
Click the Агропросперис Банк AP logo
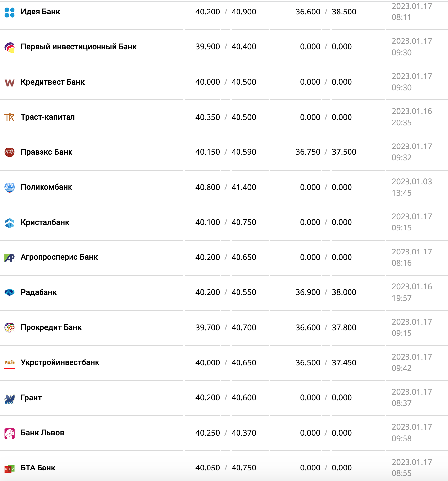(x=10, y=258)
